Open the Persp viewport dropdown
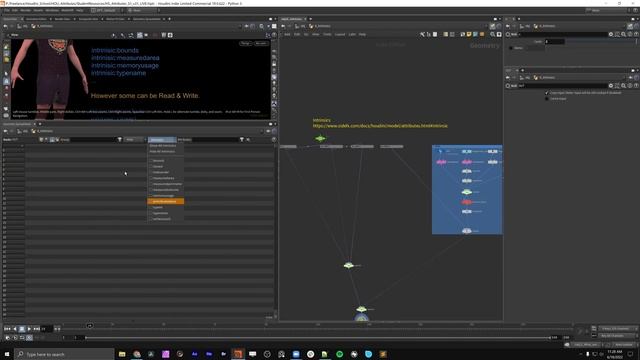640x360 pixels. [x=245, y=43]
